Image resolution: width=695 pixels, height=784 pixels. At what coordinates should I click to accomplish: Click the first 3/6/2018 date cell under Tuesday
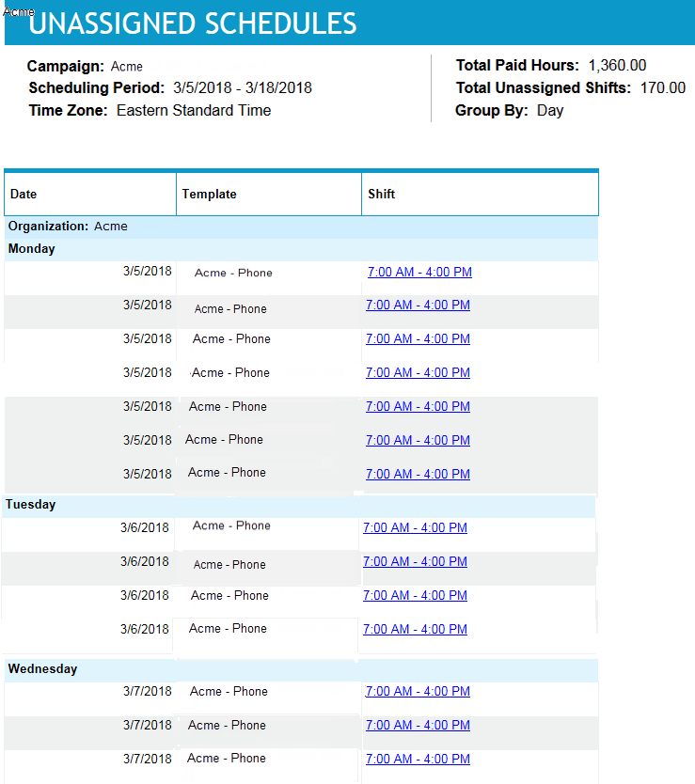(145, 527)
